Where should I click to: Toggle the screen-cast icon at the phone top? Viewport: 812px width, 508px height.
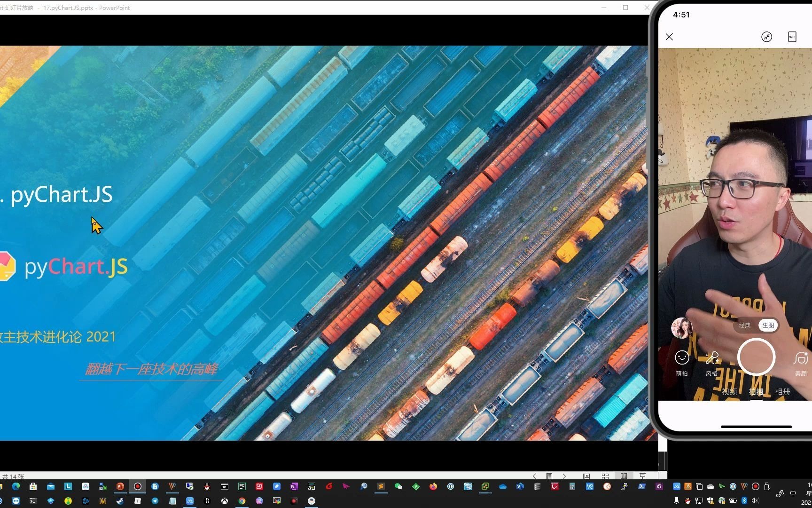[x=767, y=37]
